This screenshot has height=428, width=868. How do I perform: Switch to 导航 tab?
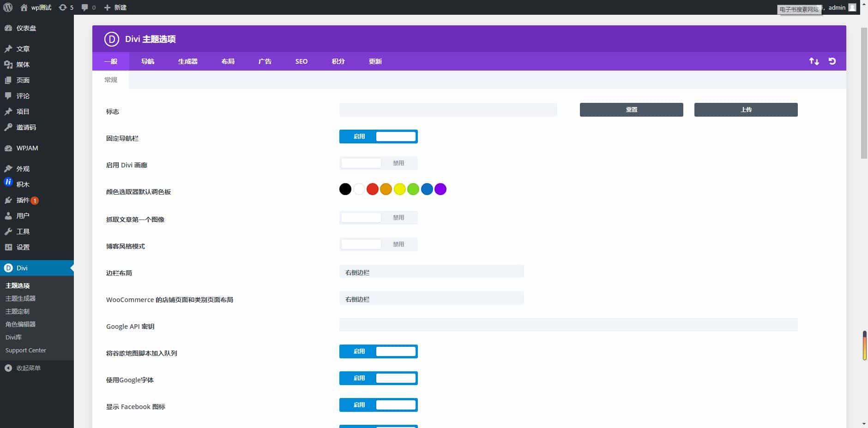148,61
